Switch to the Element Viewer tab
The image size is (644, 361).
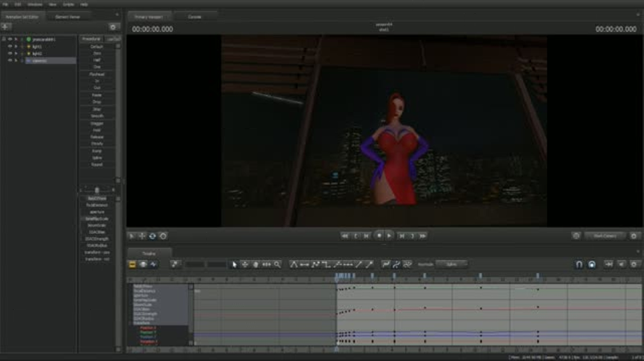(x=67, y=17)
